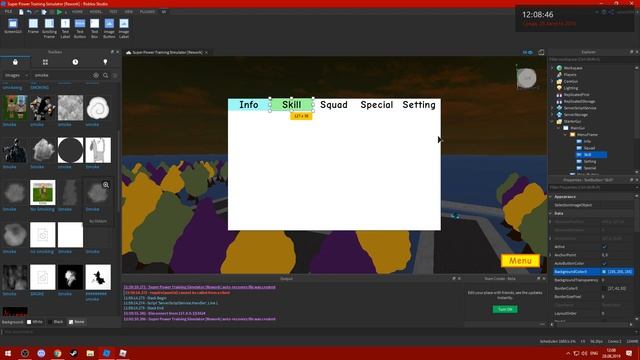The image size is (640, 360).
Task: Switch to the PLUGINS ribbon tab
Action: (147, 12)
